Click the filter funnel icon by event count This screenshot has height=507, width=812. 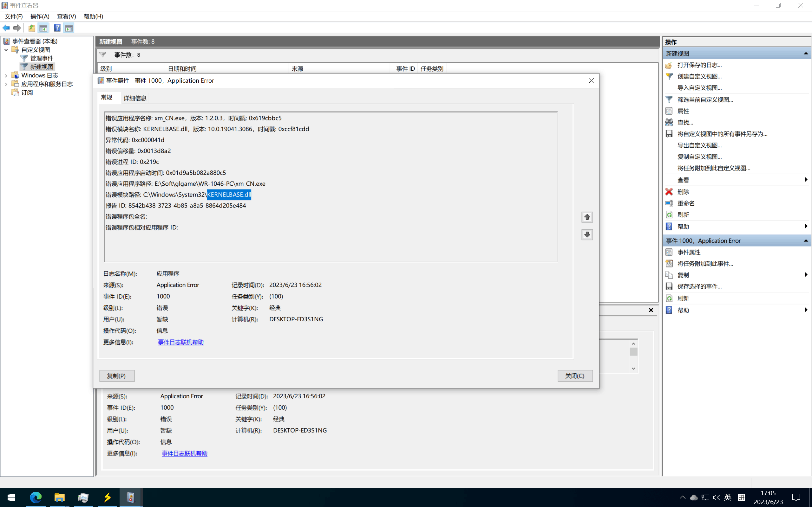(x=103, y=55)
